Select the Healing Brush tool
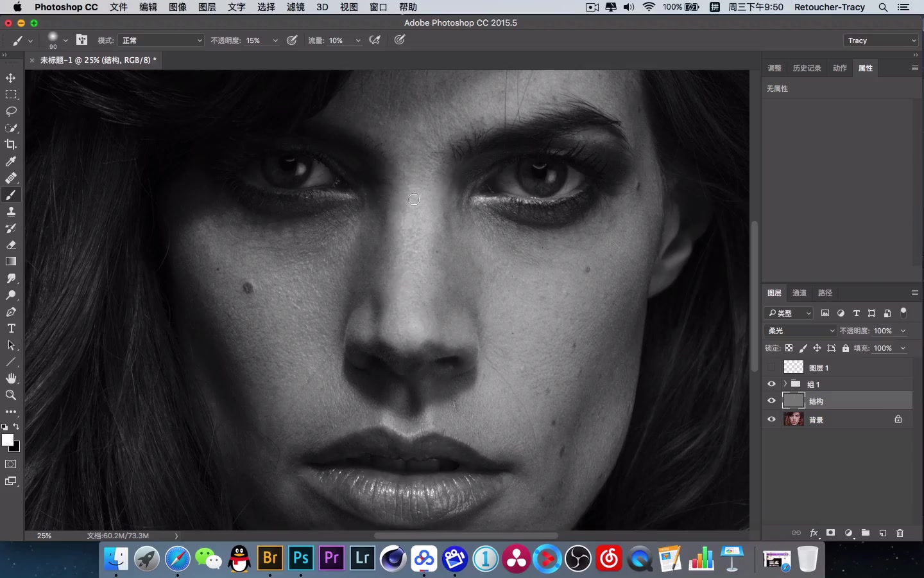The height and width of the screenshot is (578, 924). 11,178
